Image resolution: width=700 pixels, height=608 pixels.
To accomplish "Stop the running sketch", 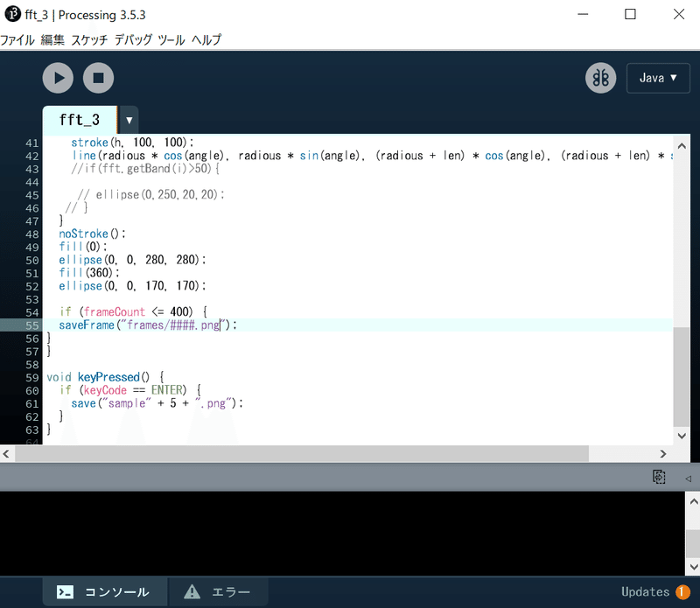I will (98, 78).
